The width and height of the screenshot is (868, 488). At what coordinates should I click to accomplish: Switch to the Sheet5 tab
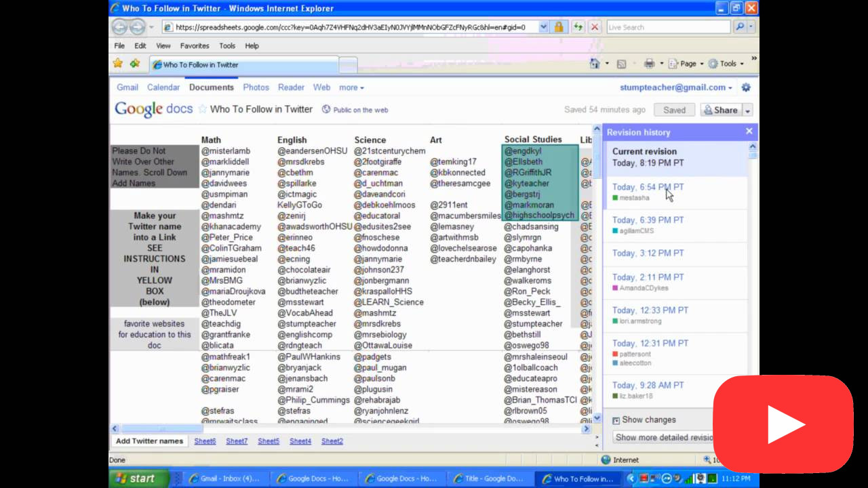tap(269, 441)
